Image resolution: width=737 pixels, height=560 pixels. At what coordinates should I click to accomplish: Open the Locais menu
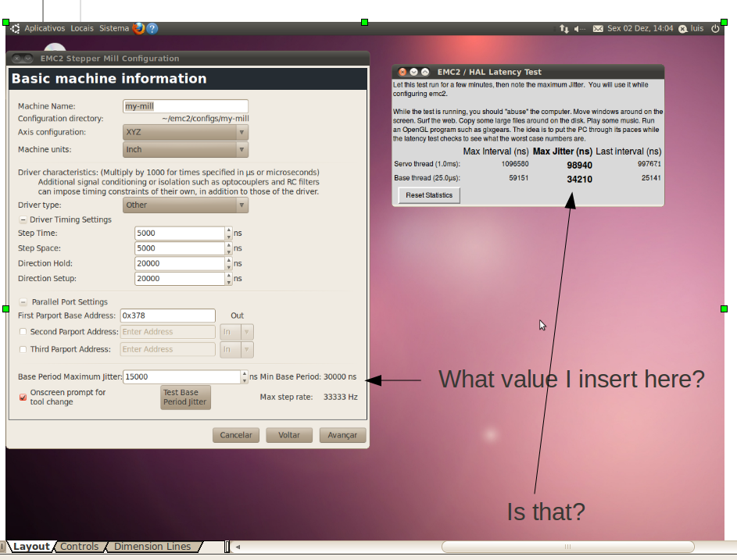tap(82, 28)
